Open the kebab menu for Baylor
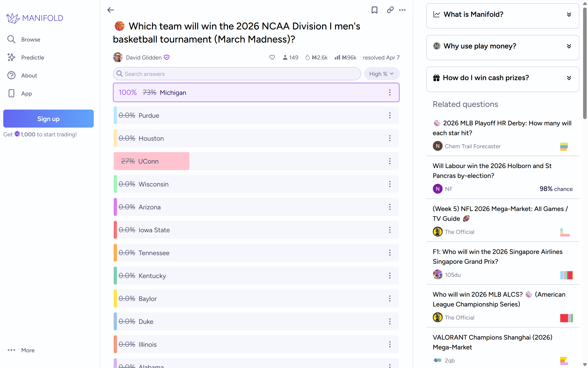Image resolution: width=588 pixels, height=368 pixels. click(x=390, y=298)
